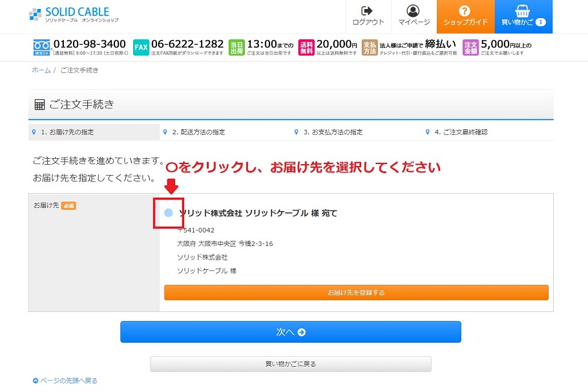Click the order amount purple badge
Viewport: 588px width, 392px height.
tap(470, 47)
